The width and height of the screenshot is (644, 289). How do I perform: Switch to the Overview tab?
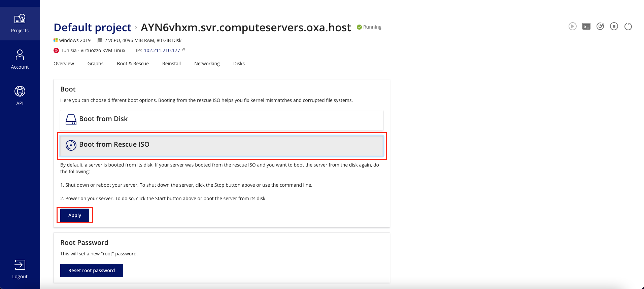64,64
